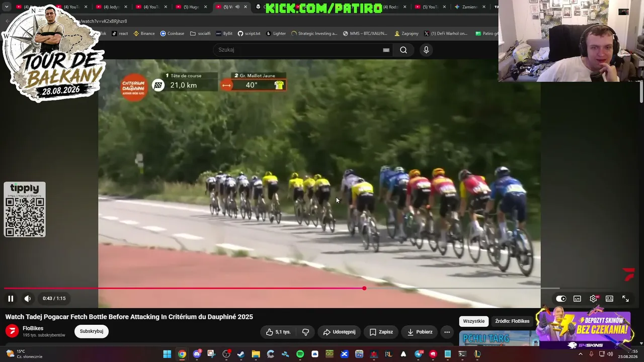Select the Wszystkie filter chip

coord(473,321)
